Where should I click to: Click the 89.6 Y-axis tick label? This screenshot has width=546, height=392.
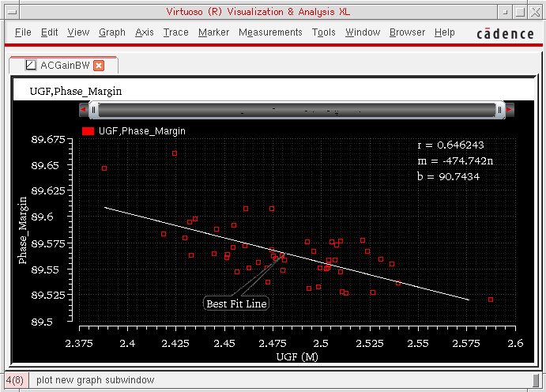(x=42, y=217)
